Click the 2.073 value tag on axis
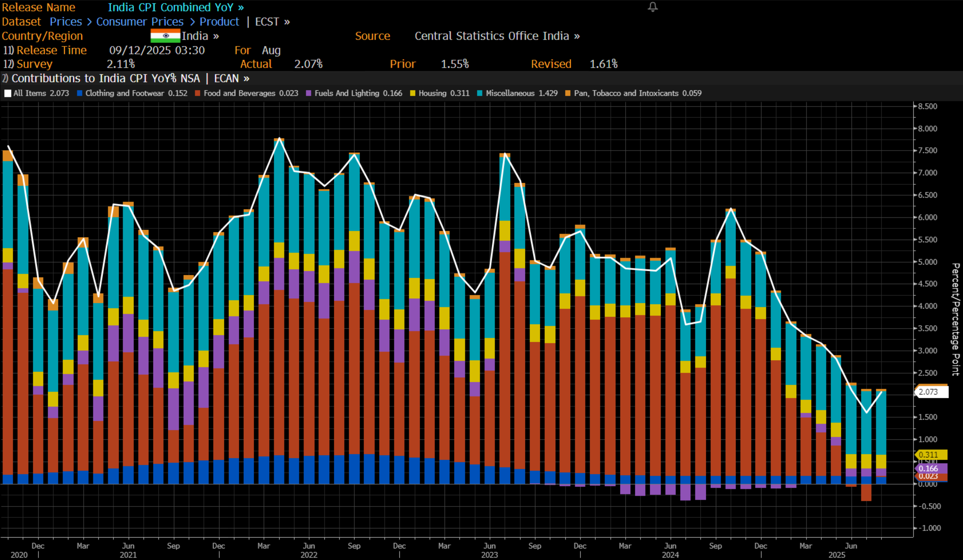963x560 pixels. pos(931,392)
